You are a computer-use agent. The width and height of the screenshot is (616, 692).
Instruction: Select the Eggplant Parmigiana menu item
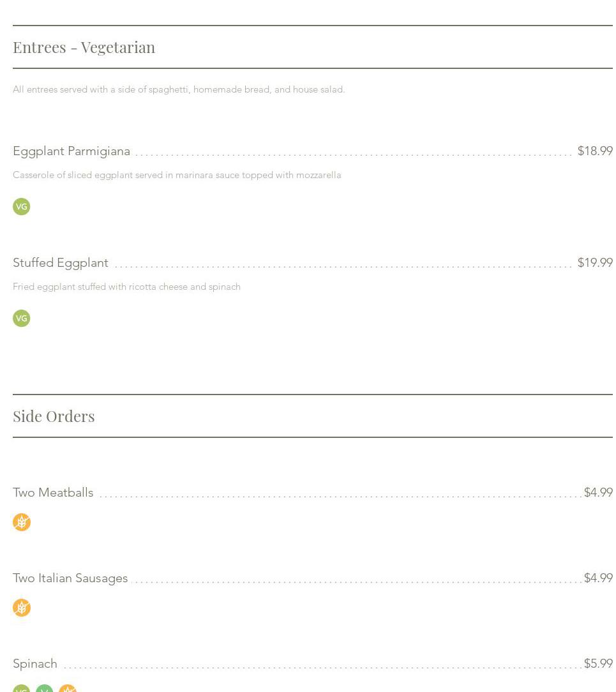coord(71,151)
